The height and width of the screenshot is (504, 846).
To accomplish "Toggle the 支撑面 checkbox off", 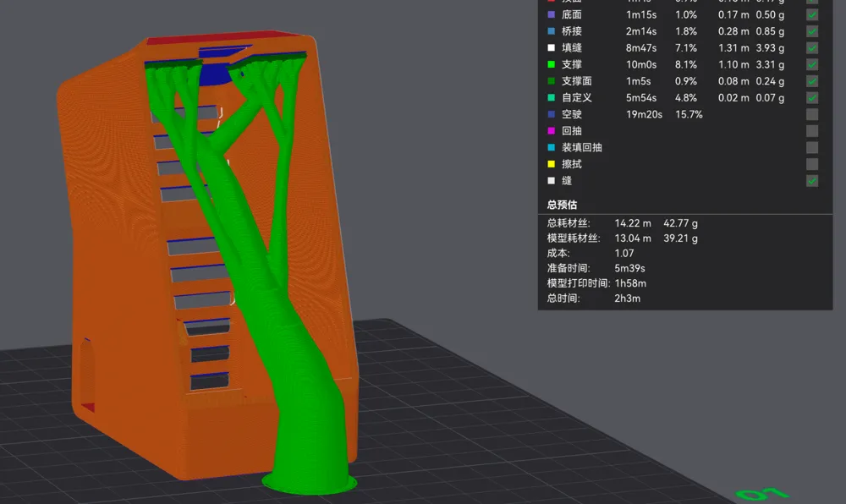I will tap(811, 81).
